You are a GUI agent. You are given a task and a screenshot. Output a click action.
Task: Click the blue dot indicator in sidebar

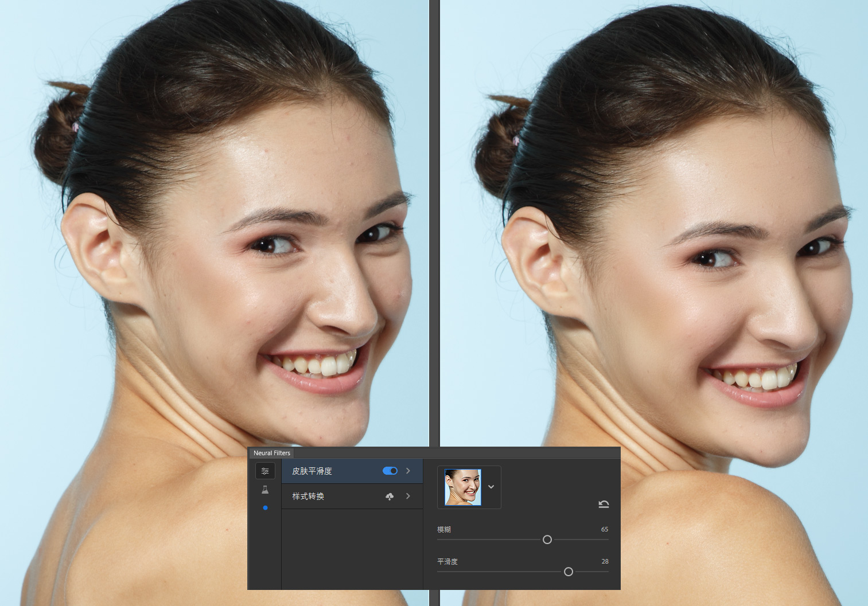tap(265, 508)
